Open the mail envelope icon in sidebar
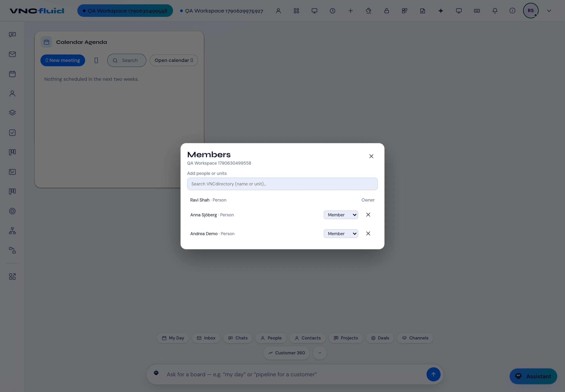This screenshot has width=565, height=392. point(12,54)
